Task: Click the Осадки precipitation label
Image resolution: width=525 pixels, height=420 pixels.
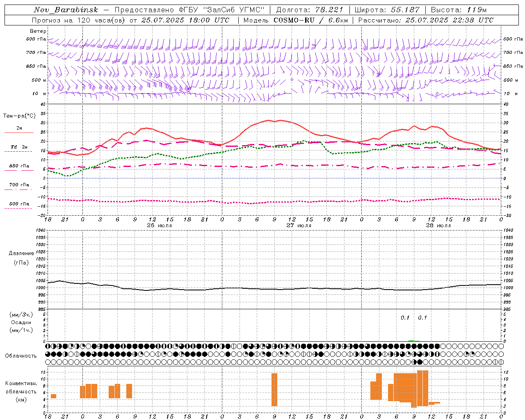Action: point(21,322)
